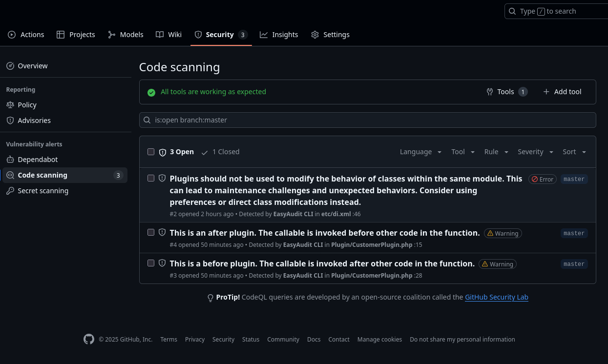
Task: Click the ProTip lightbulb icon
Action: coord(210,298)
